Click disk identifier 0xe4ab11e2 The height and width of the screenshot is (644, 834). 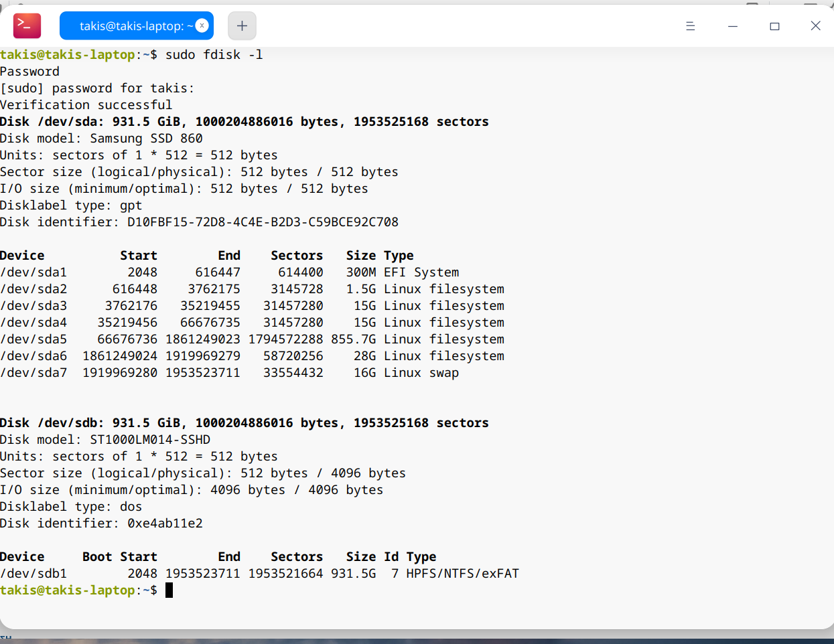[x=165, y=523]
